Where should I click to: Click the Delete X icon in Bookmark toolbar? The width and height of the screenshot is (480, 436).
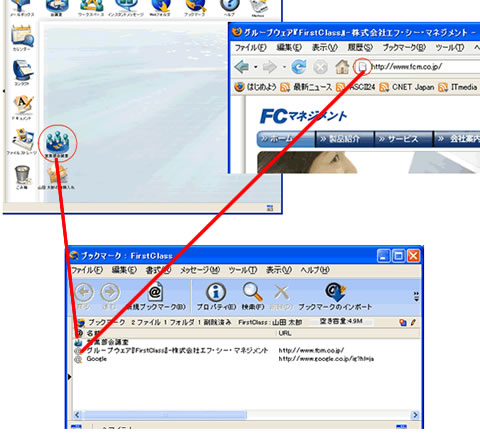[281, 296]
